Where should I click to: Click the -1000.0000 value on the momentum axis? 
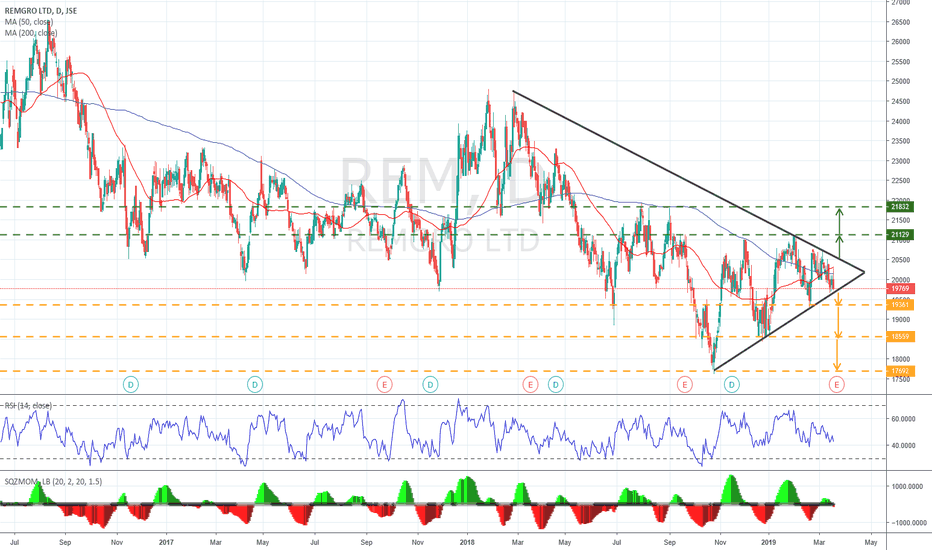(x=907, y=523)
